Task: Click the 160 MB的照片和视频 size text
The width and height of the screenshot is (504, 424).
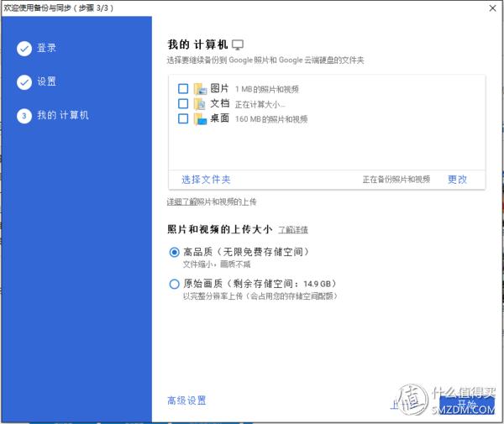Action: [271, 119]
